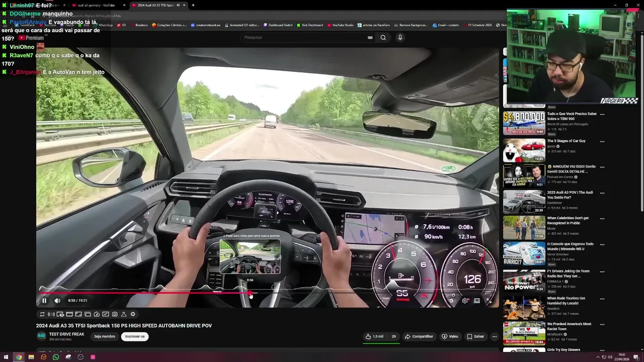
Task: Open the video player settings gear
Action: [x=465, y=301]
